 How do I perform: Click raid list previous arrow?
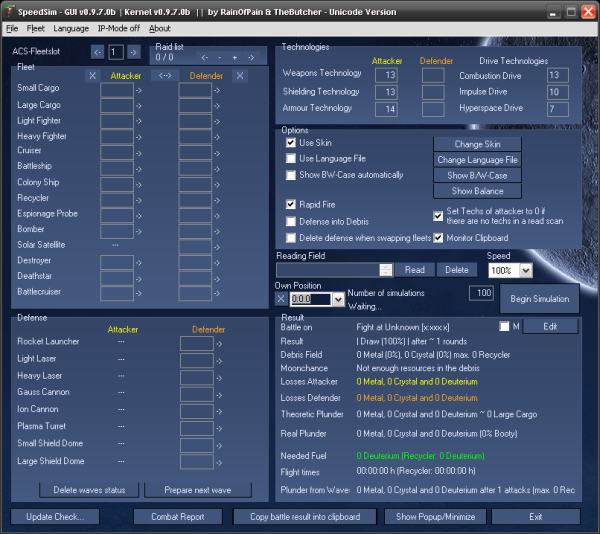point(205,58)
